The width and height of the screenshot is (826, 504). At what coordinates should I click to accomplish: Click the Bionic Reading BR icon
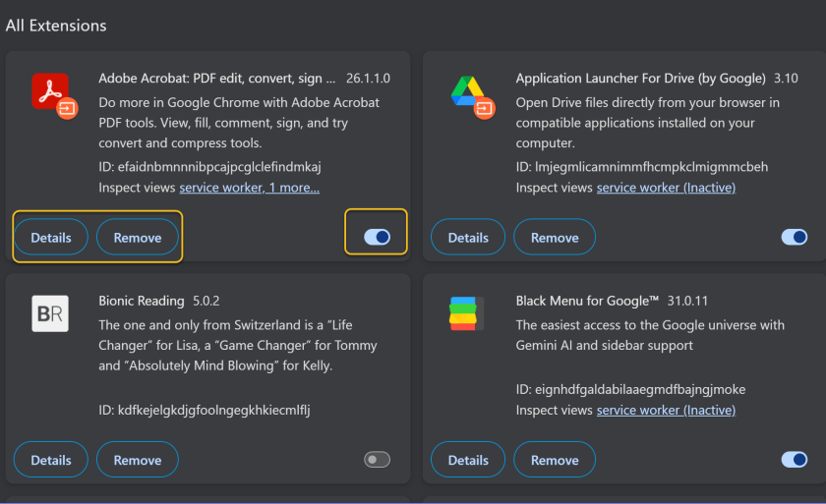click(51, 314)
